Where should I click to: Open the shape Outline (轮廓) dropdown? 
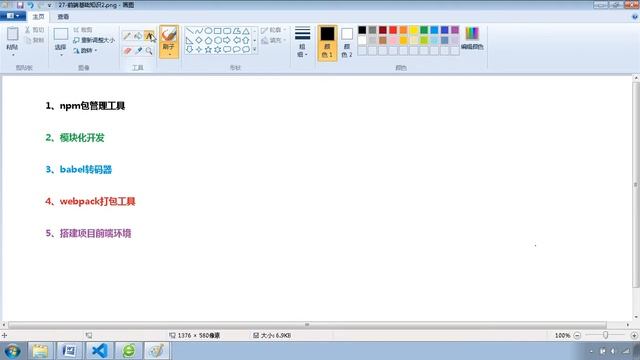tap(273, 30)
